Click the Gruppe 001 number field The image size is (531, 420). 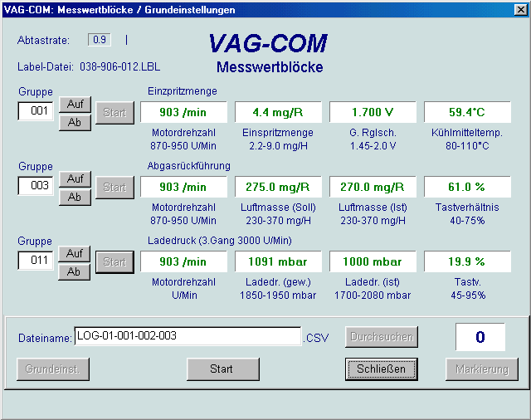tap(36, 110)
